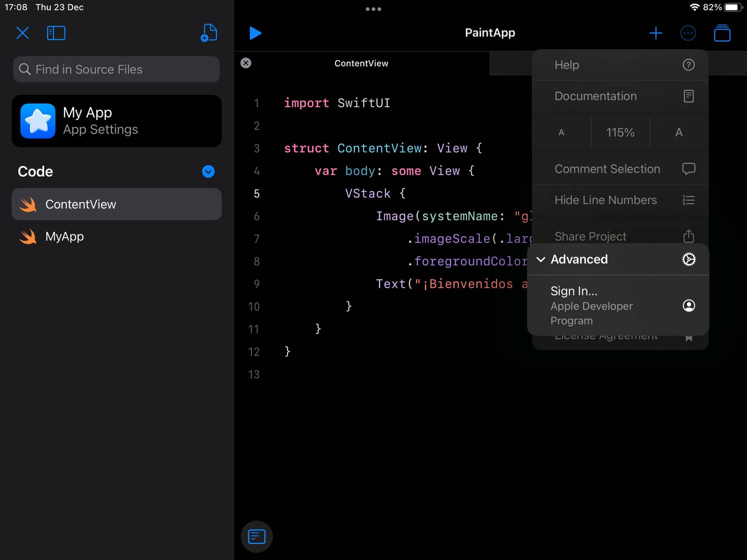Toggle Hide Line Numbers option
This screenshot has height=560, width=747.
pos(620,200)
